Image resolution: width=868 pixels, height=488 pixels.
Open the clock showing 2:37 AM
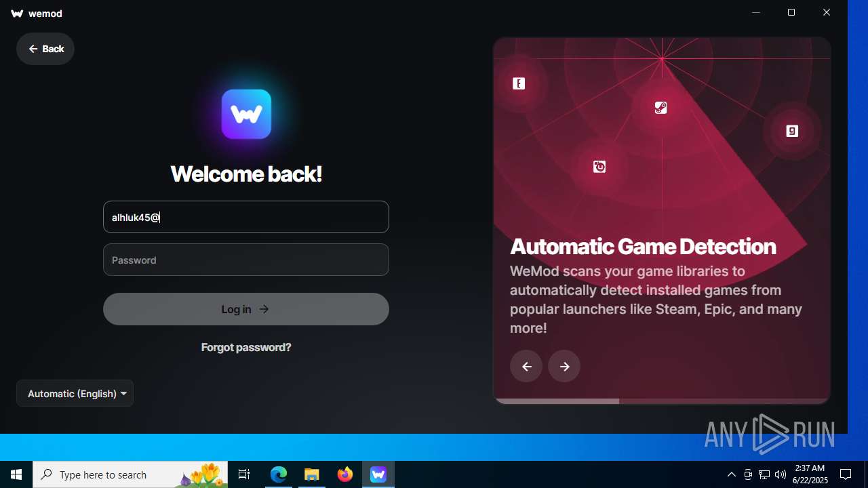pos(810,474)
